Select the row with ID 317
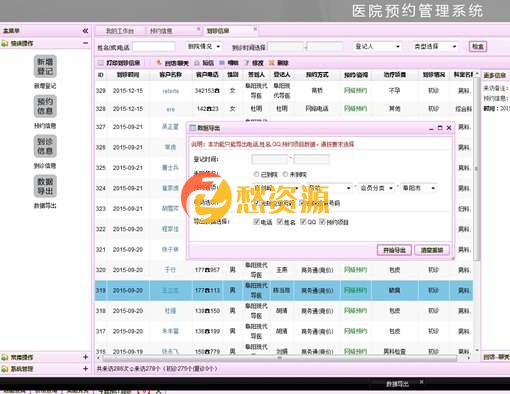Screen dimensions: 510x394 [x=284, y=331]
